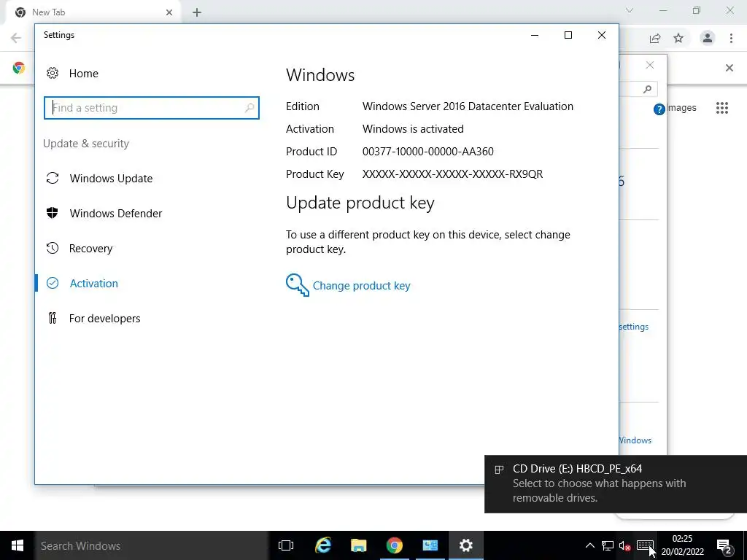The height and width of the screenshot is (560, 747).
Task: Open File Explorer from the taskbar
Action: [359, 545]
